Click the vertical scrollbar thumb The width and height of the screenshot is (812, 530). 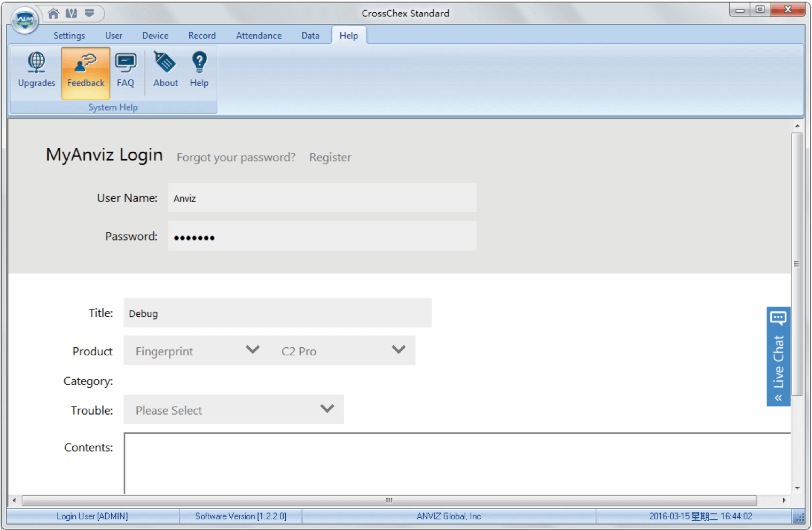click(797, 264)
